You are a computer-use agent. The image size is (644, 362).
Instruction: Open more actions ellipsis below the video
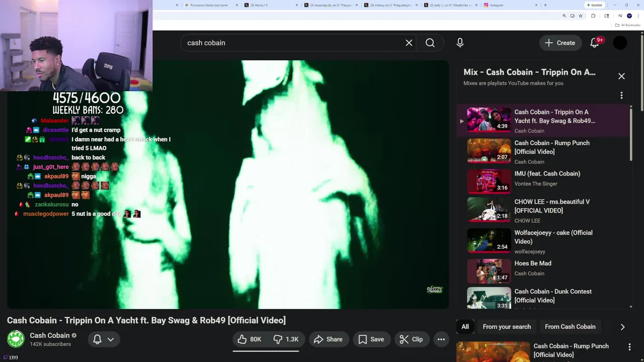tap(441, 339)
